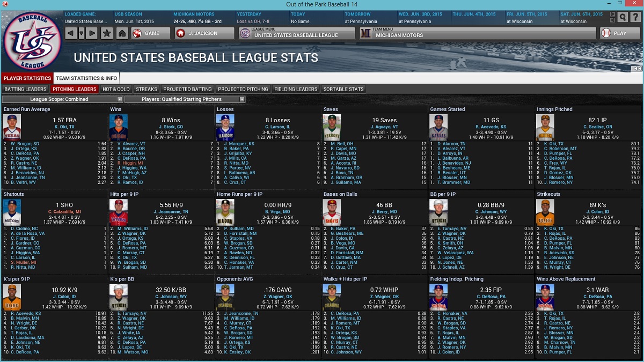Click Z. Wagner's photo in Opponents AVG
The image size is (644, 362).
225,297
